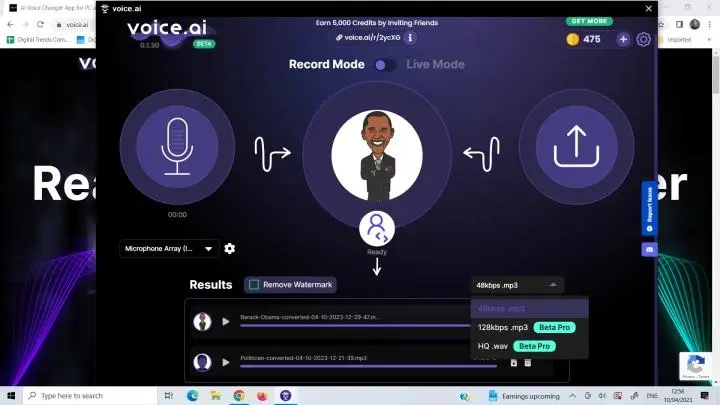Viewport: 720px width, 405px height.
Task: Open Task View on taskbar
Action: point(169,395)
